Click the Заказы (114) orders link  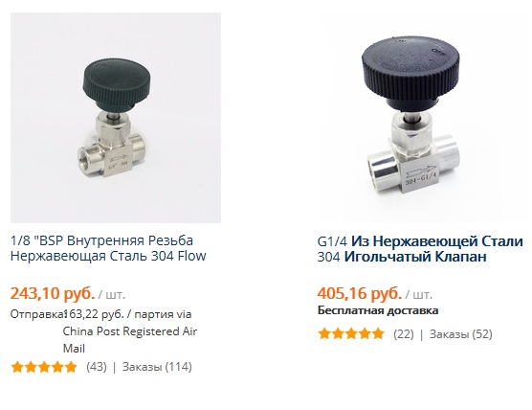coord(157,367)
